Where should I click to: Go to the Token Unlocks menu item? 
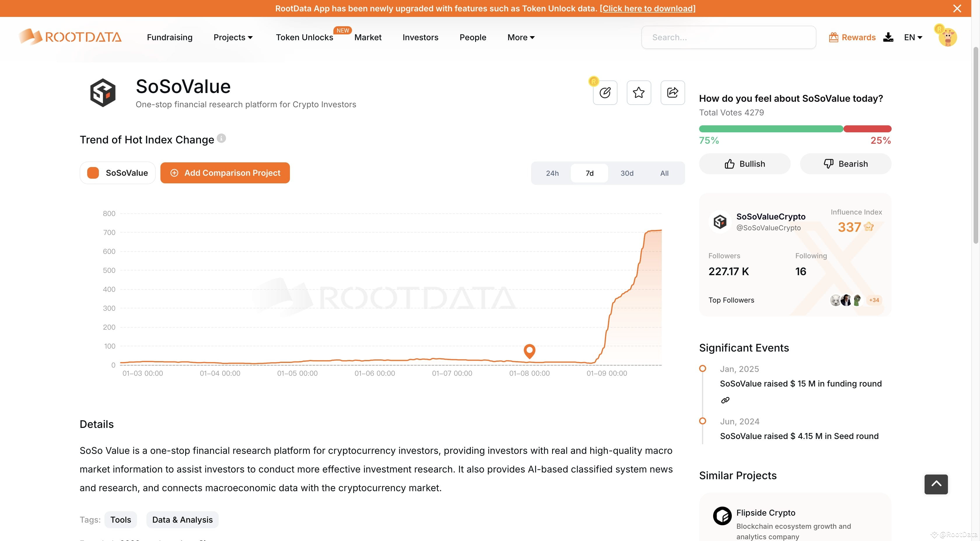(x=304, y=37)
